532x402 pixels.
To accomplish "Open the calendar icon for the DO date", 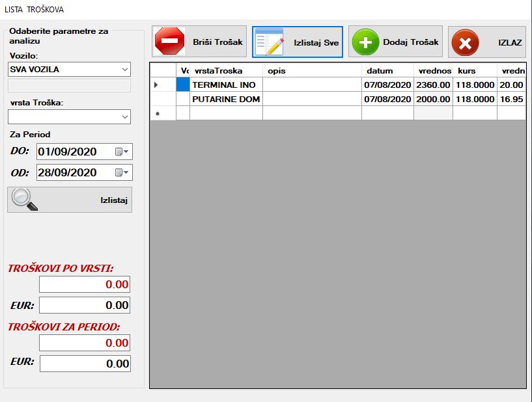I will point(122,152).
